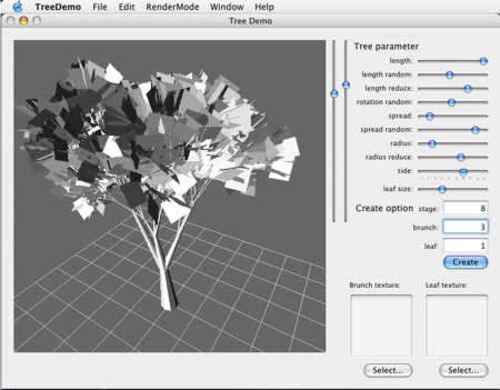Open the Apple menu icon

(17, 6)
